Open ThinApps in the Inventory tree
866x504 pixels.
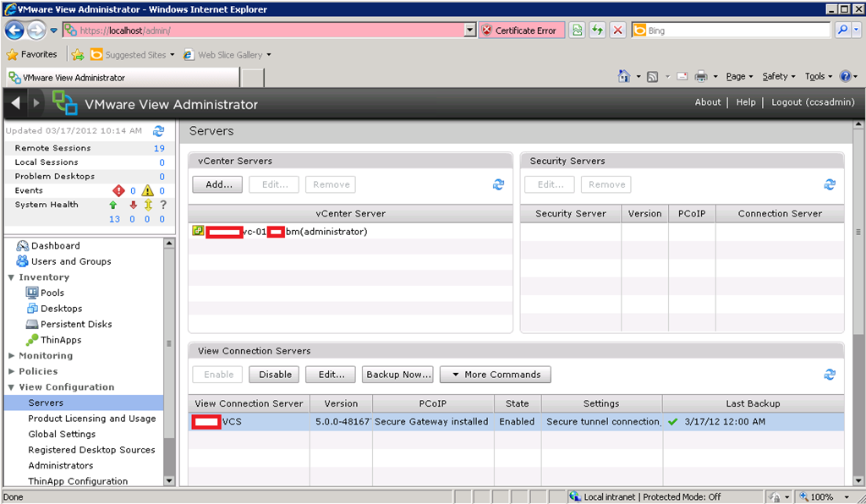tap(61, 339)
